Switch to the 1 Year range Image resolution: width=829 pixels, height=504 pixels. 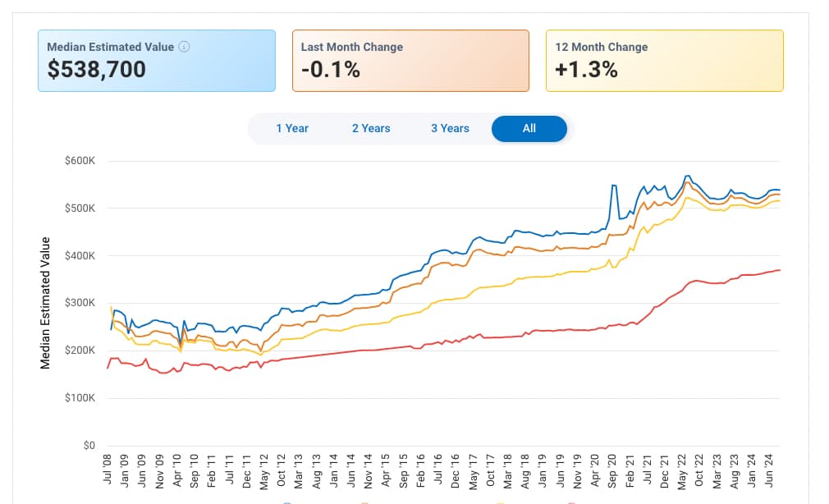pos(292,128)
